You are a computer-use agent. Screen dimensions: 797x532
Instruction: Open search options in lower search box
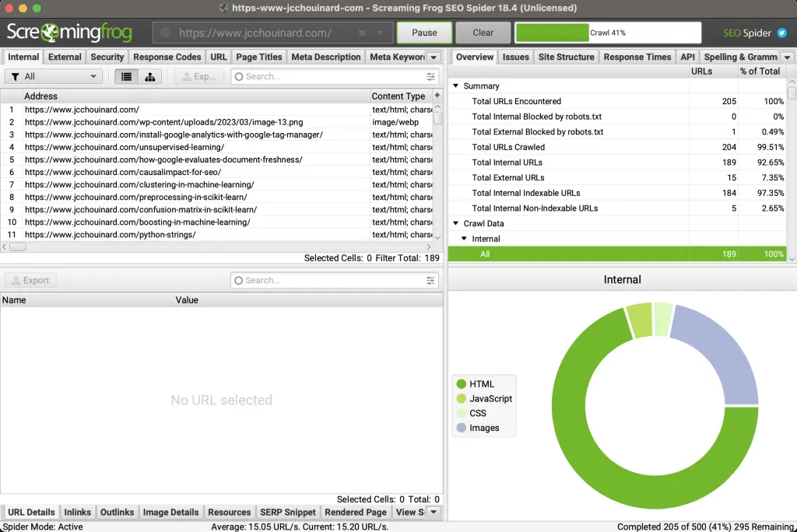tap(430, 281)
